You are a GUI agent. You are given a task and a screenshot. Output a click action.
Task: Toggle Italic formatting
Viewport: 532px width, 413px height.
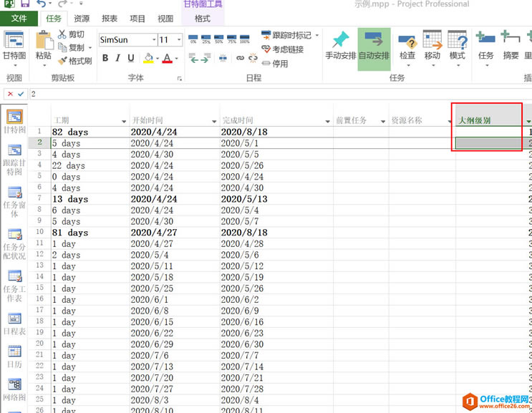click(117, 58)
